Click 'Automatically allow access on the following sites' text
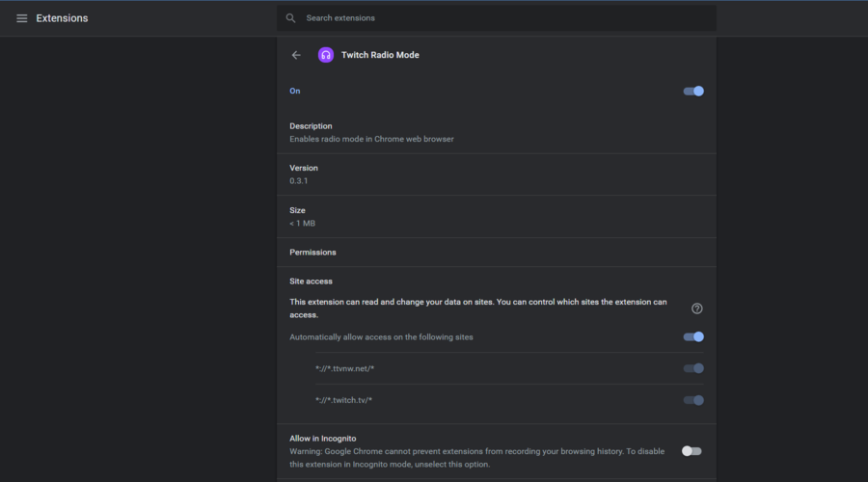The width and height of the screenshot is (868, 482). click(381, 337)
